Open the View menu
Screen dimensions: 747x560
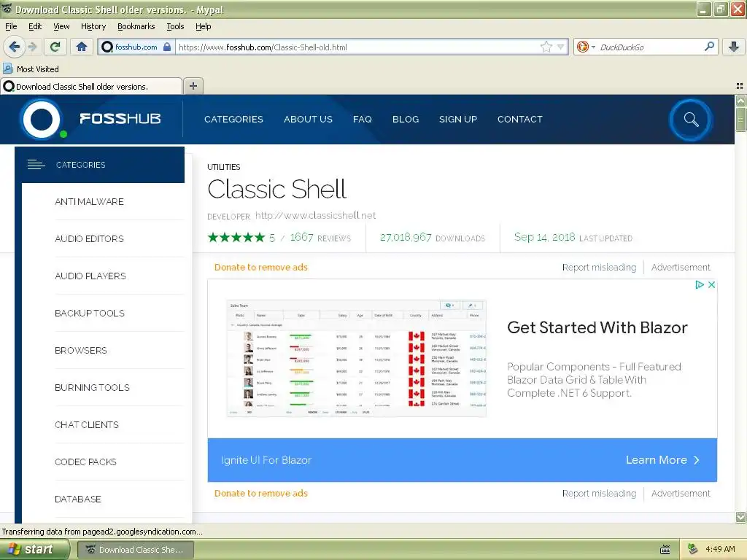61,26
